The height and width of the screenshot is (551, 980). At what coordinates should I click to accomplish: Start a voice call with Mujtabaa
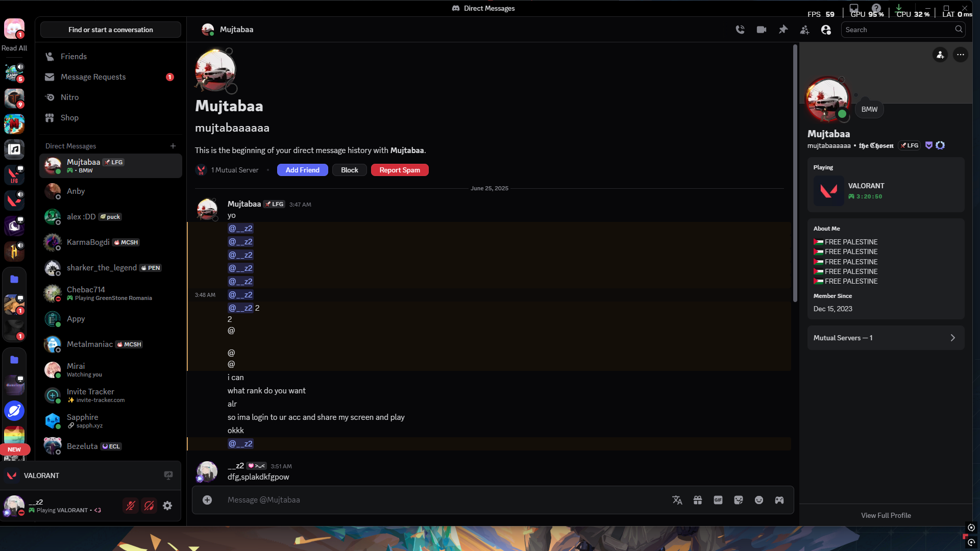(740, 30)
